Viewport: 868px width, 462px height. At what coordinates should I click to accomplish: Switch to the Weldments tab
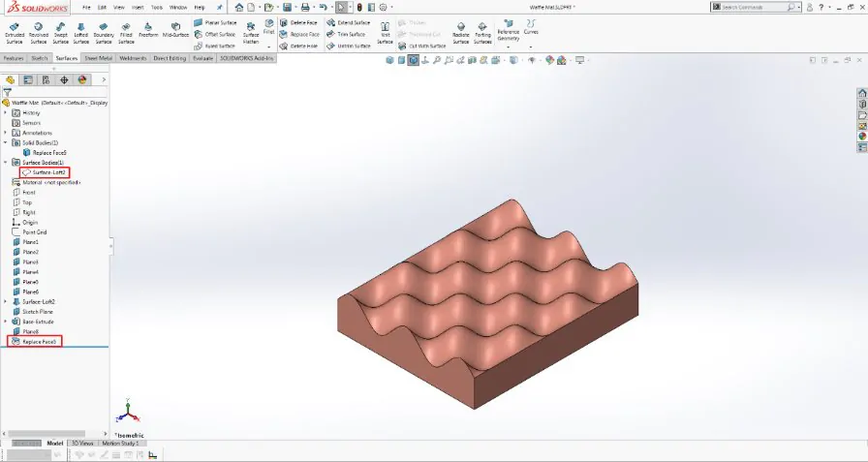point(133,58)
